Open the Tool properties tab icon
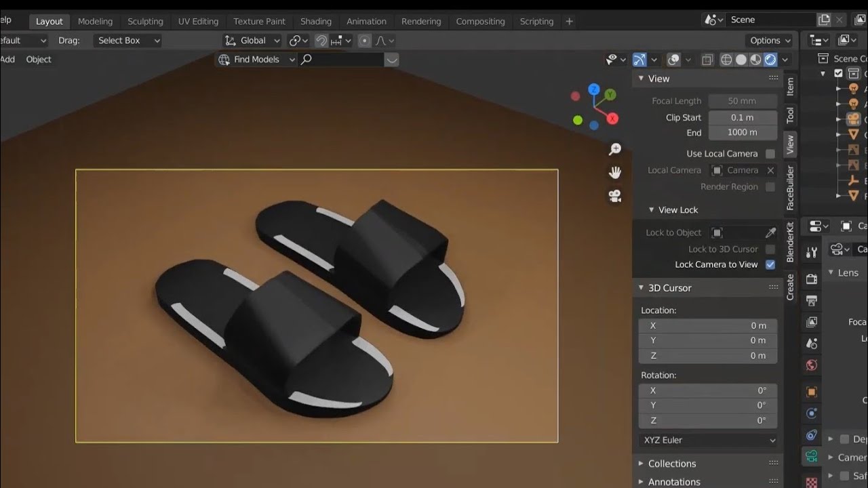This screenshot has width=868, height=488. pyautogui.click(x=812, y=253)
